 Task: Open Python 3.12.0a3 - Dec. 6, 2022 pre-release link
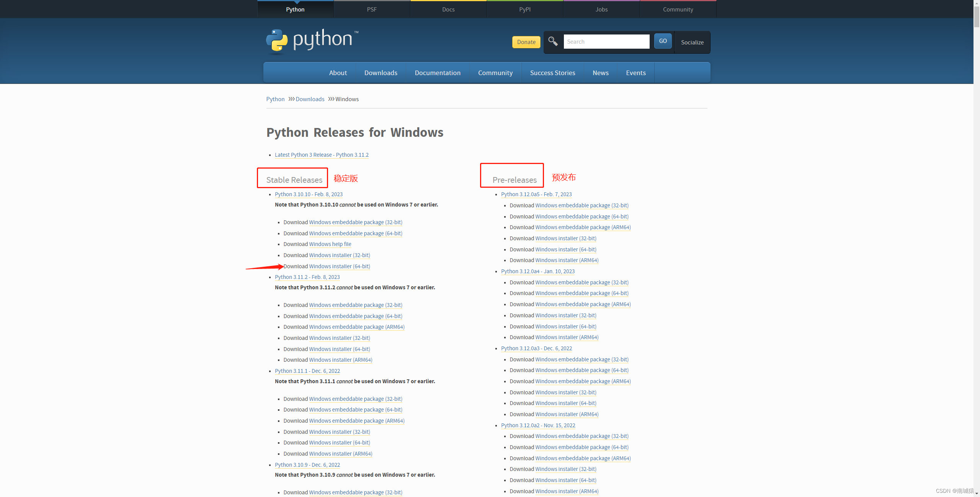pos(536,348)
